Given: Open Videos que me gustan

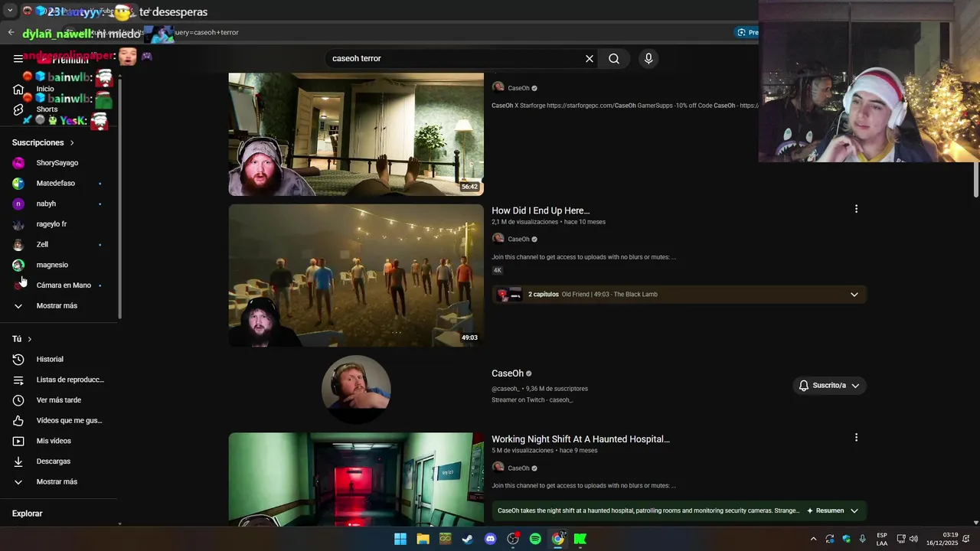Looking at the screenshot, I should (x=57, y=421).
